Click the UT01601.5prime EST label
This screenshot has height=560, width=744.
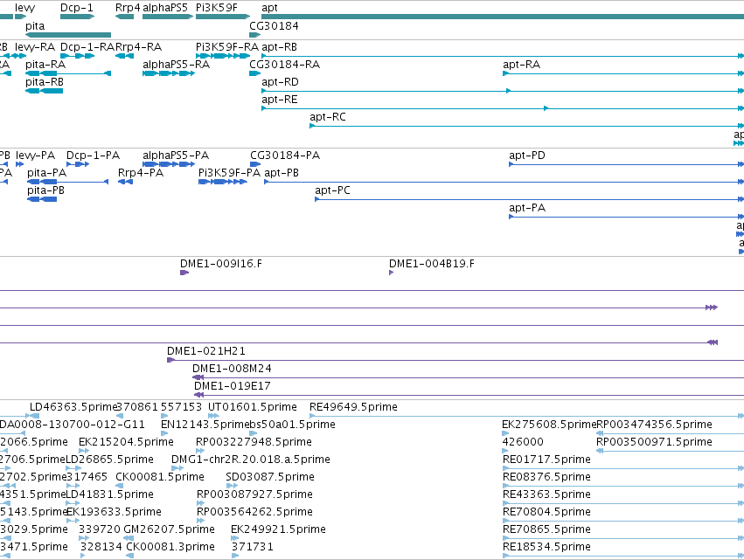coord(253,407)
